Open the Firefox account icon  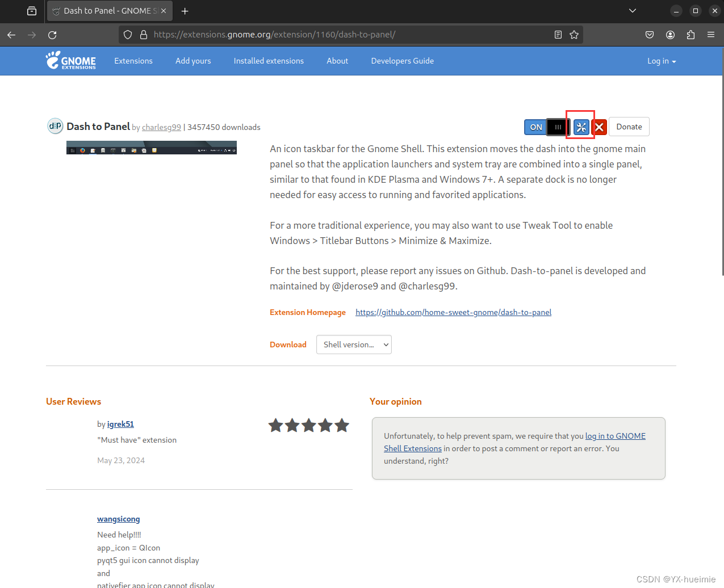click(670, 35)
